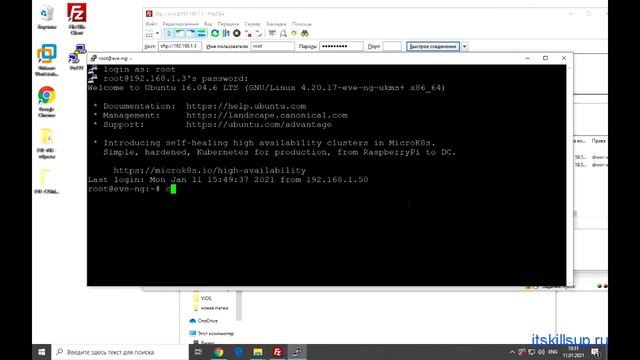Viewport: 640px width, 360px height.
Task: Select OneDrive in the Explorer tree
Action: [204, 321]
